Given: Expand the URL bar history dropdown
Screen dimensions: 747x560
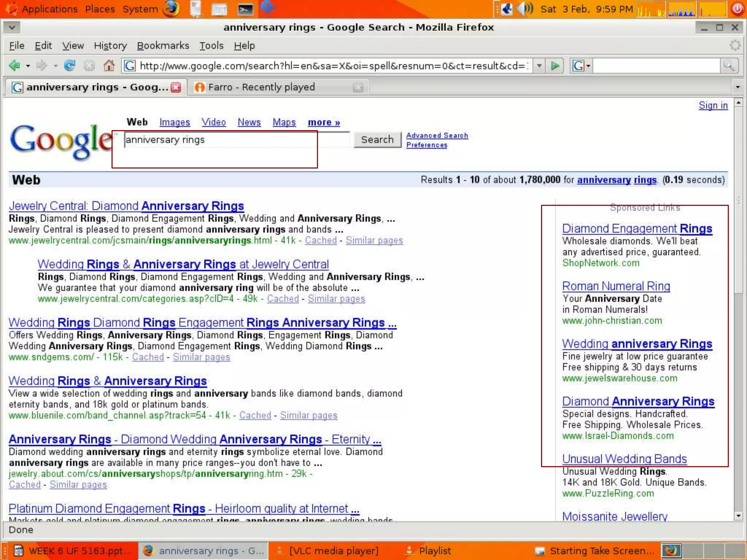Looking at the screenshot, I should (539, 66).
